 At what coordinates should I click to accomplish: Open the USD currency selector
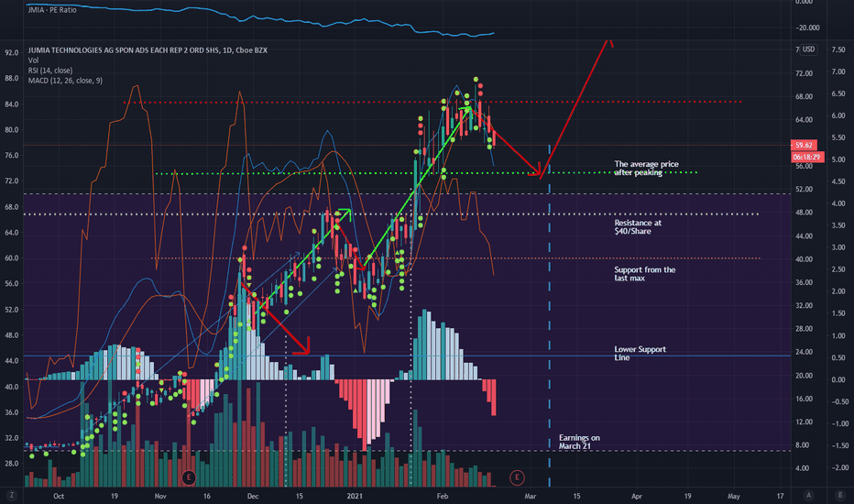coord(809,49)
